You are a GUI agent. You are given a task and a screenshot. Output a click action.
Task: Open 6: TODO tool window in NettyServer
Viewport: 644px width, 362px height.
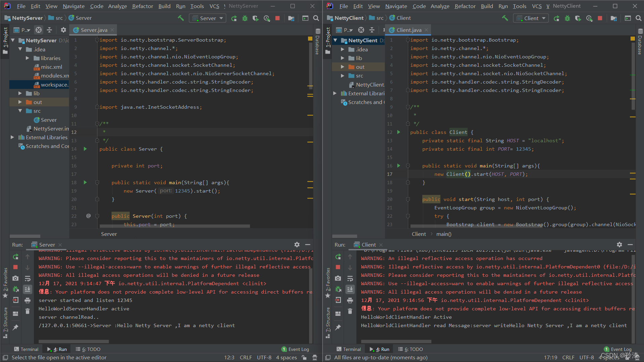pyautogui.click(x=88, y=349)
